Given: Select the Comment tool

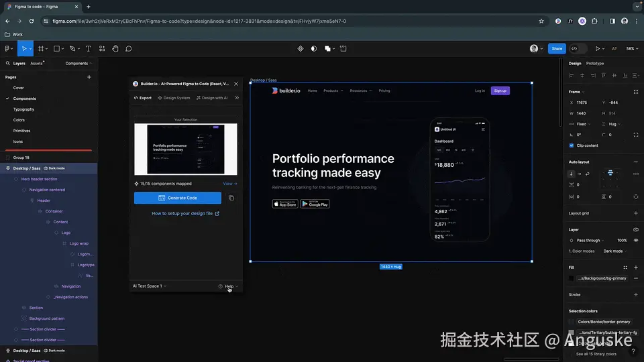Looking at the screenshot, I should click(129, 48).
